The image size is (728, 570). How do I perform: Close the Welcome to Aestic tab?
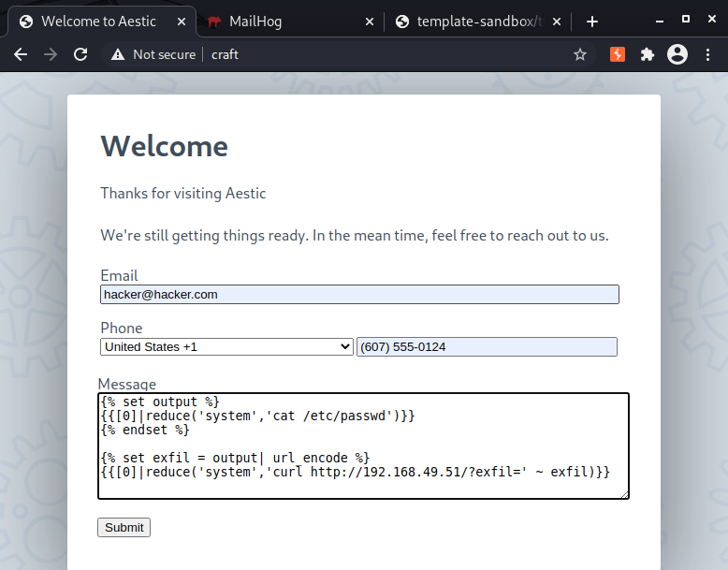coord(182,22)
